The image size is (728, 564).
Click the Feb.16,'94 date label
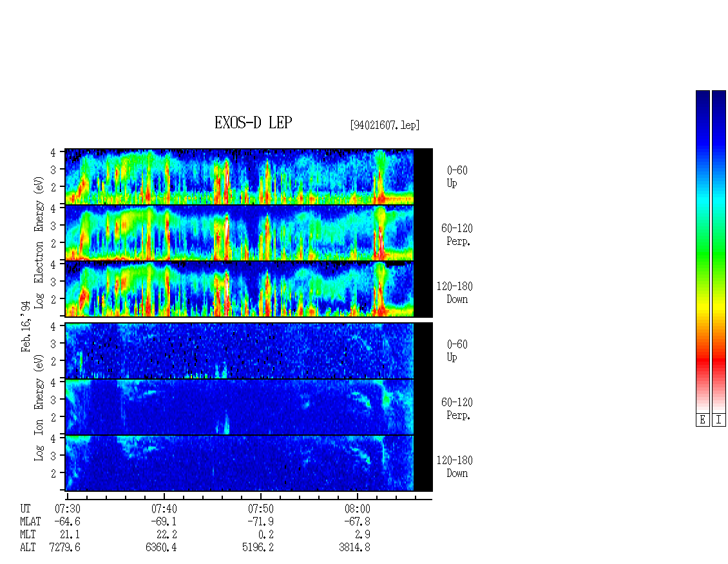tap(26, 327)
